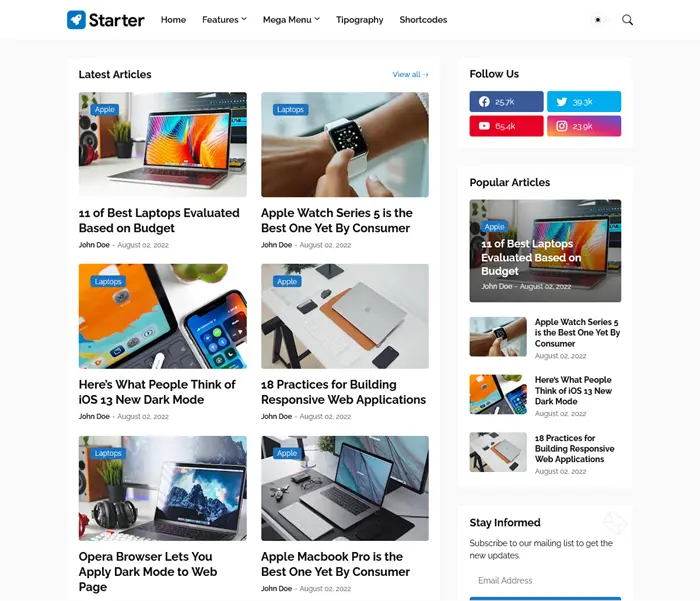Click the Email Address input field
Screen dimensions: 700x601
click(545, 580)
